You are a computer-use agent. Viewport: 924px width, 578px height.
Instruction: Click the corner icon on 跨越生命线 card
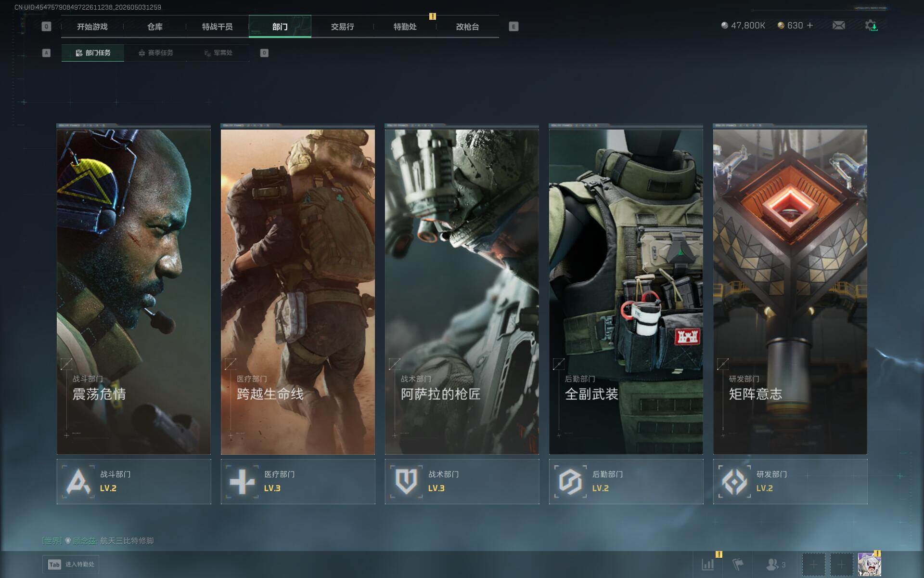(231, 364)
